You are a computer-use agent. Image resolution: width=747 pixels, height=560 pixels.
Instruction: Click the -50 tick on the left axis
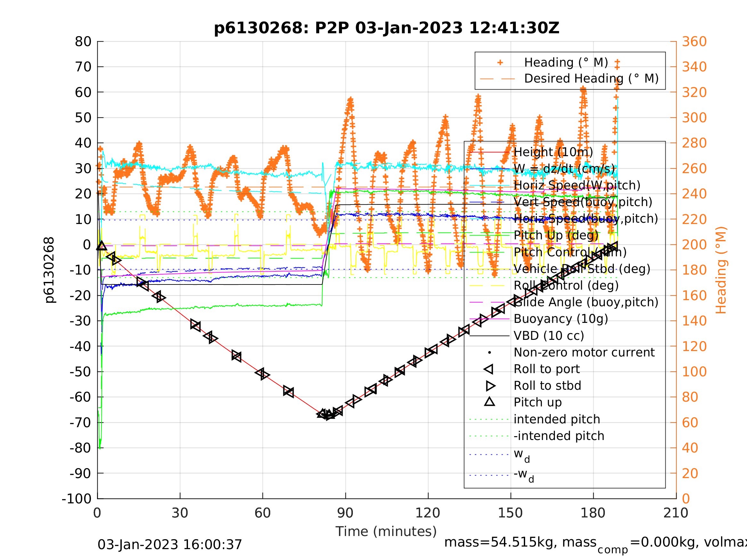coord(81,372)
